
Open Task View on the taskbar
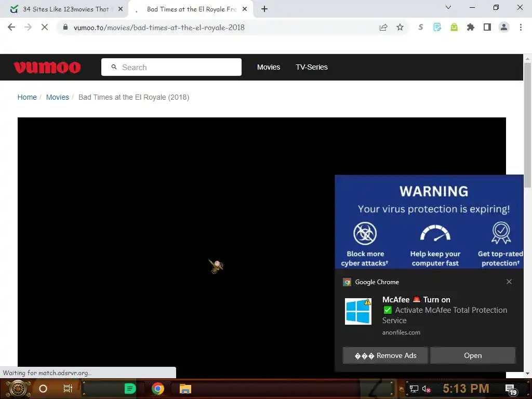tap(68, 389)
